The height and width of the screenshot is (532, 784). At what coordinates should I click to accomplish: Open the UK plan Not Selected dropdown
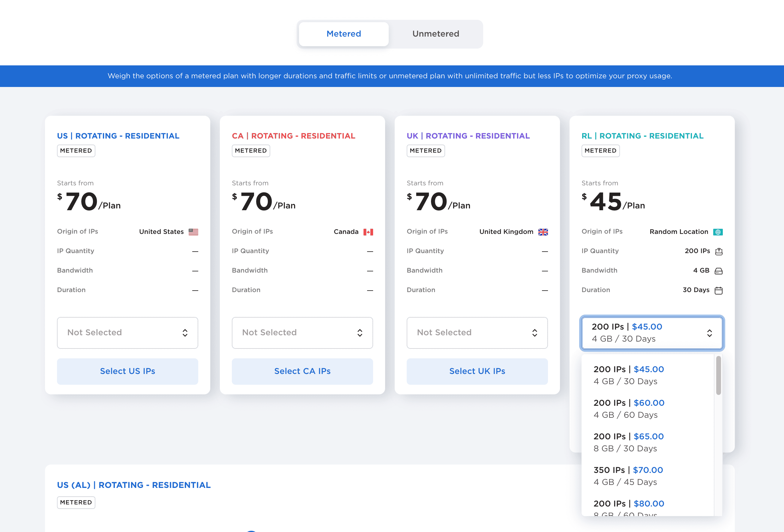pos(477,333)
